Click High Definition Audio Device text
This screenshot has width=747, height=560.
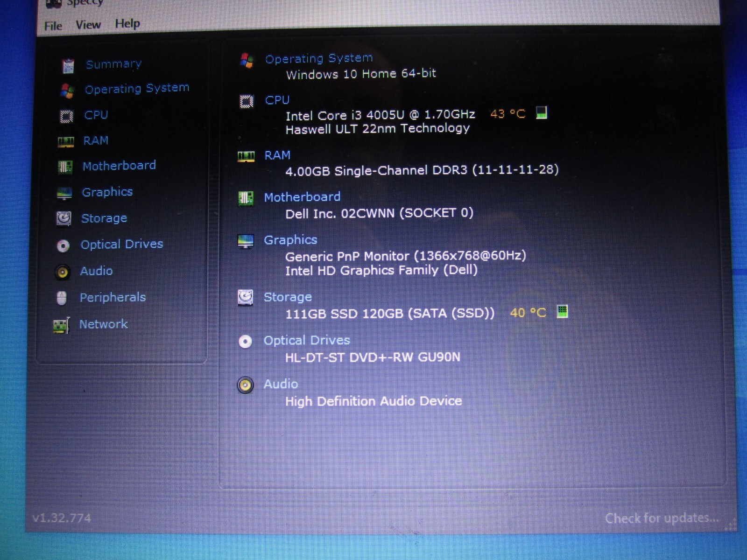pos(373,401)
